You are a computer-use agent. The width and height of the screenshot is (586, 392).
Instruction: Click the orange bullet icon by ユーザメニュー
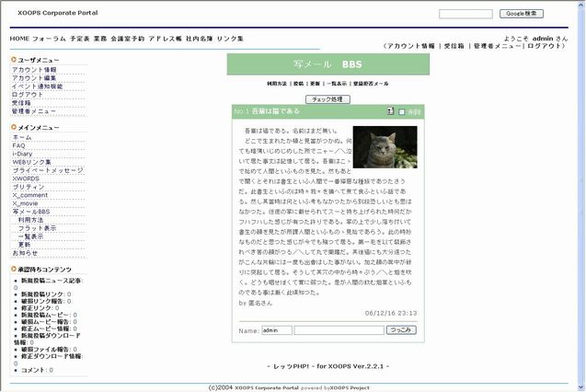click(x=15, y=60)
